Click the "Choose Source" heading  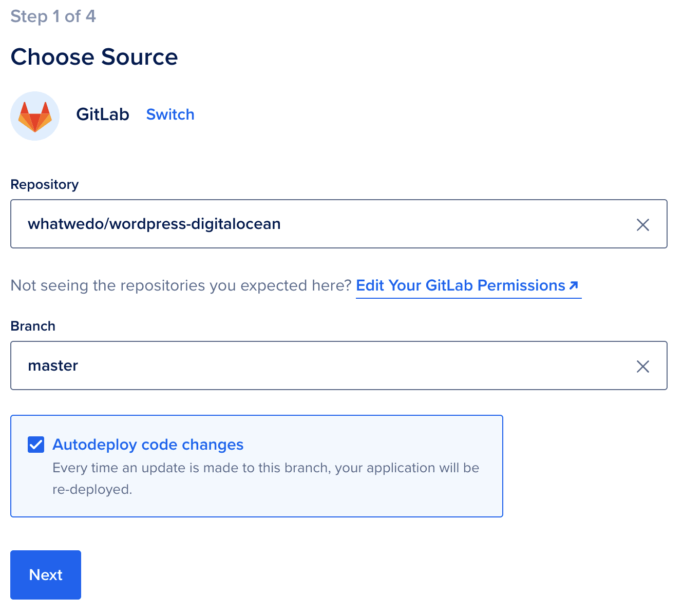coord(94,57)
